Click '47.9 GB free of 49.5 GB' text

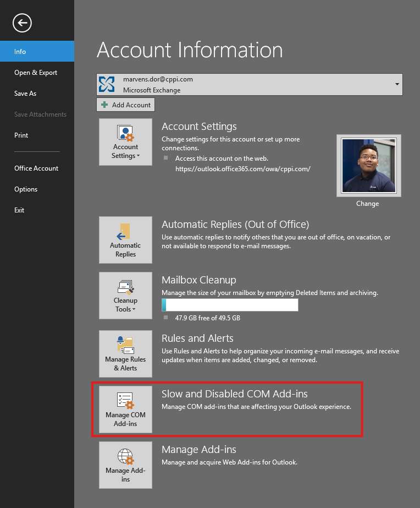207,318
